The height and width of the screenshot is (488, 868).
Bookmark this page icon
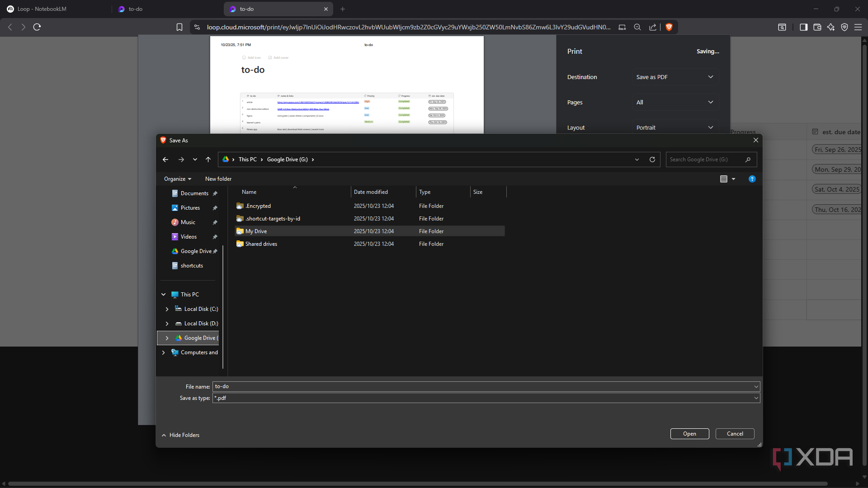(x=179, y=27)
